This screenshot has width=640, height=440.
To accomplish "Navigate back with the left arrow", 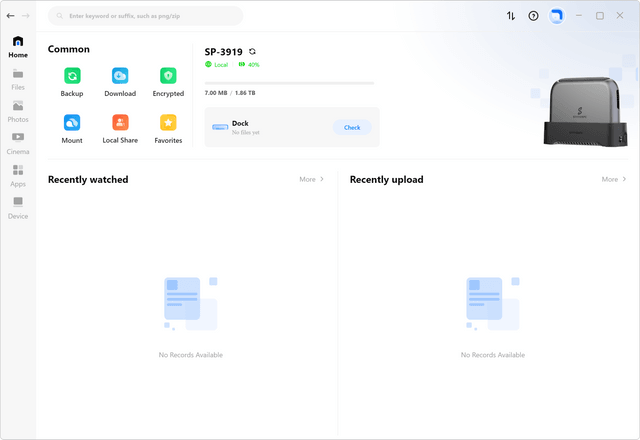I will pyautogui.click(x=11, y=16).
